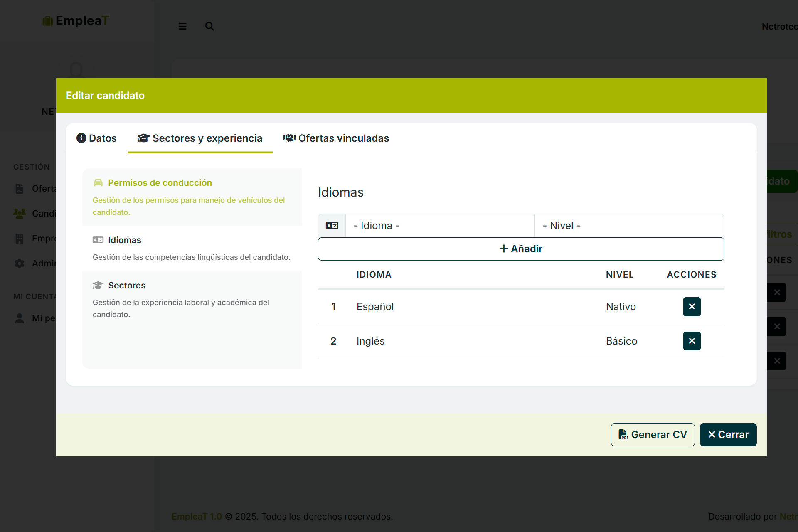
Task: Click the IDIOMA column header
Action: [374, 275]
